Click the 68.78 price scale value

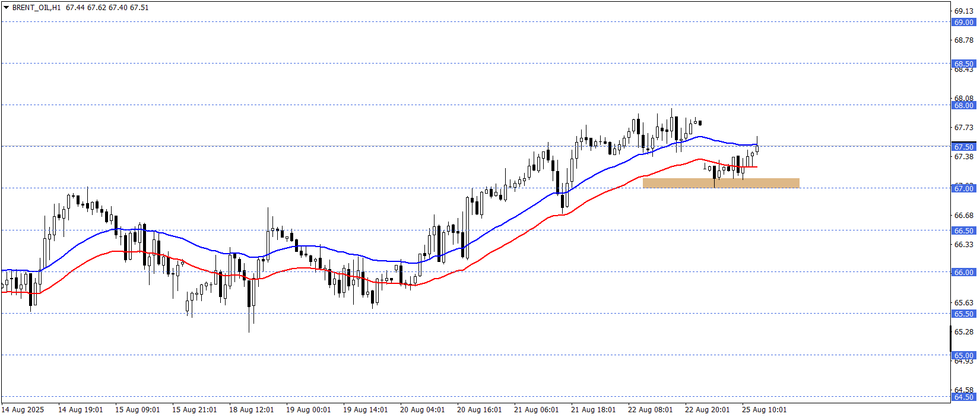pos(964,40)
